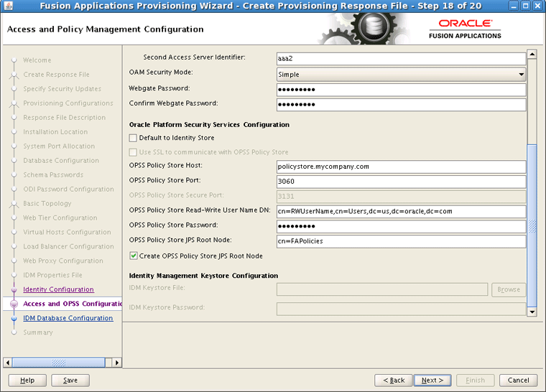Click the Response File Description step
The width and height of the screenshot is (546, 392).
coord(64,117)
